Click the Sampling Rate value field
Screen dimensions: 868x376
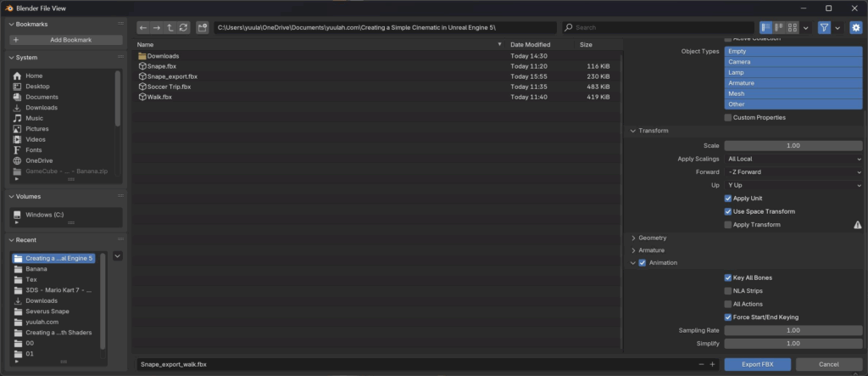pyautogui.click(x=793, y=330)
